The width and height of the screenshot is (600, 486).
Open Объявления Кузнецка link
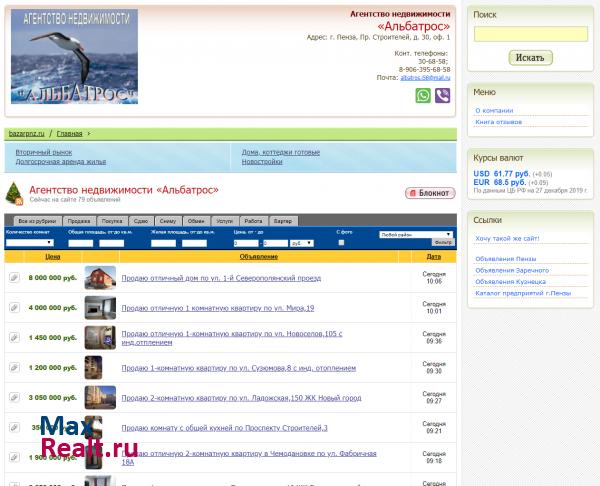(x=510, y=282)
